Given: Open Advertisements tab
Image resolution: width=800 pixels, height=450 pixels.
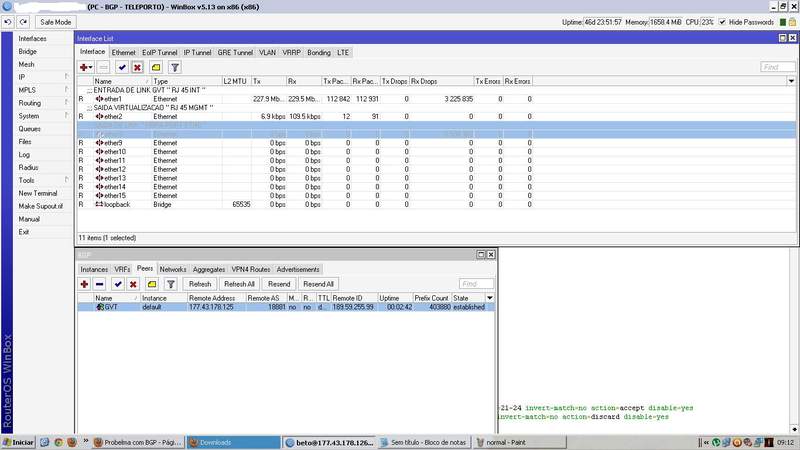Looking at the screenshot, I should (298, 269).
